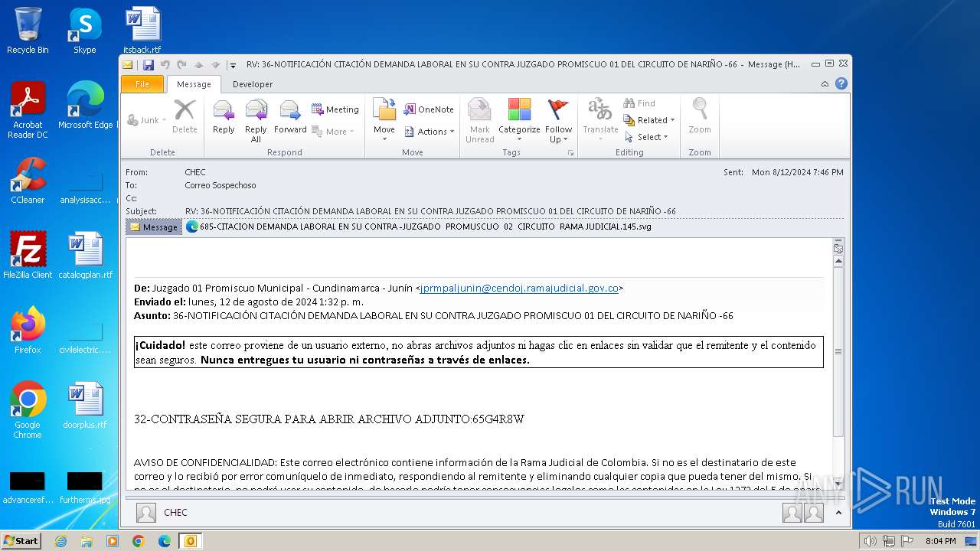Image resolution: width=980 pixels, height=551 pixels.
Task: Reply with a Meeting
Action: tap(335, 109)
